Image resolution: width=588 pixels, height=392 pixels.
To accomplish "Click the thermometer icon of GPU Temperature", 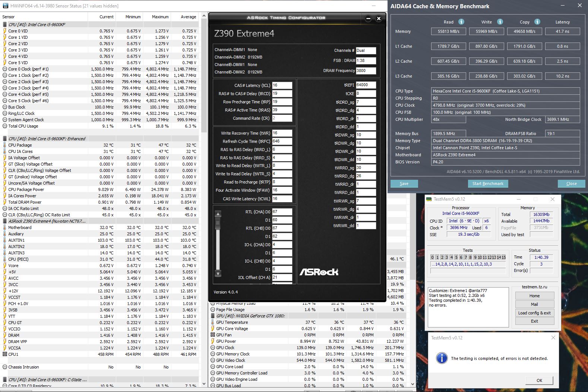I will pos(213,322).
